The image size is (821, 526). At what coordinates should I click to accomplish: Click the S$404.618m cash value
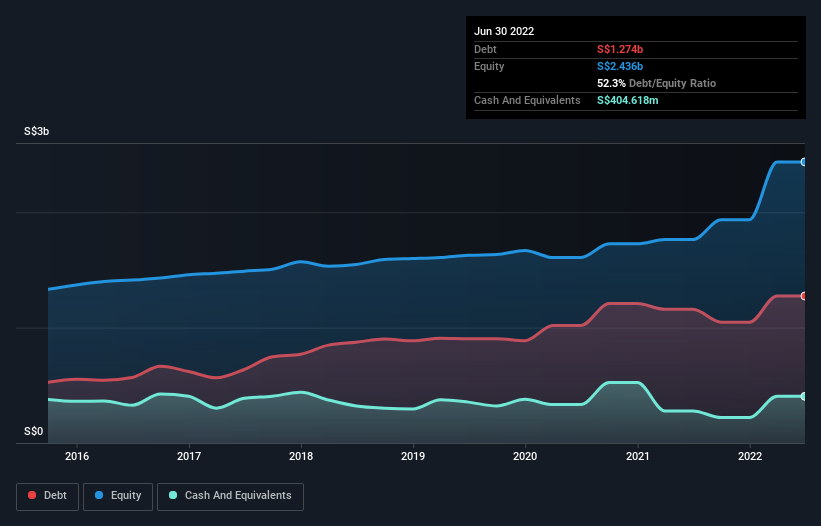click(x=628, y=100)
